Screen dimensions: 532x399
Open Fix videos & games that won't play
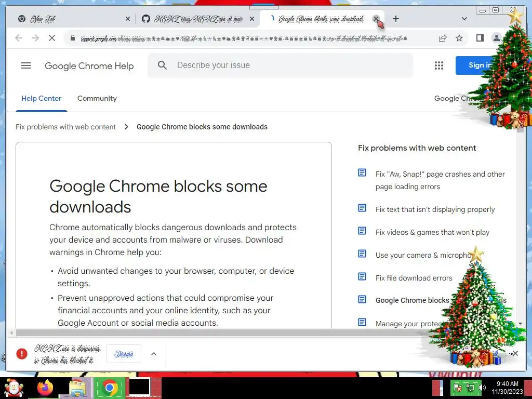pos(432,232)
